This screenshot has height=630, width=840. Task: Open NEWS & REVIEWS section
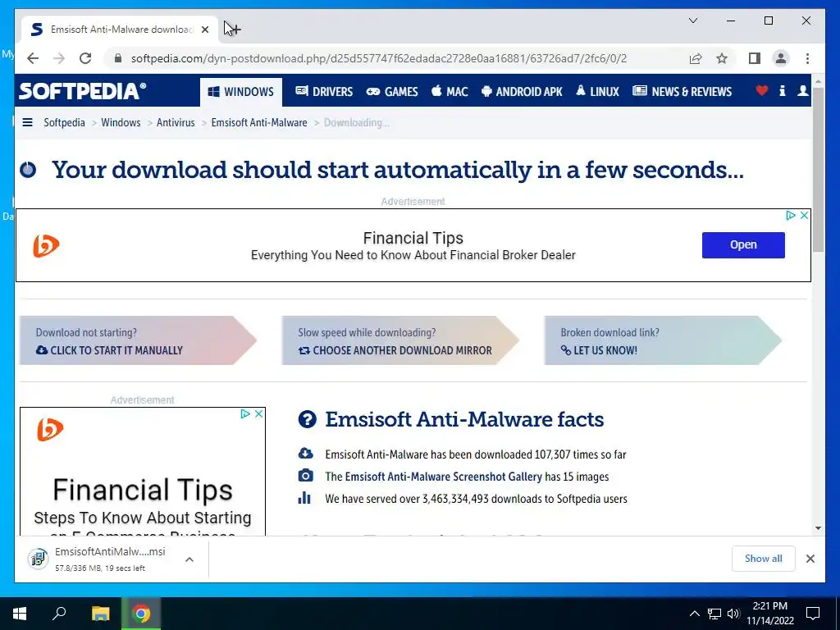coord(682,92)
